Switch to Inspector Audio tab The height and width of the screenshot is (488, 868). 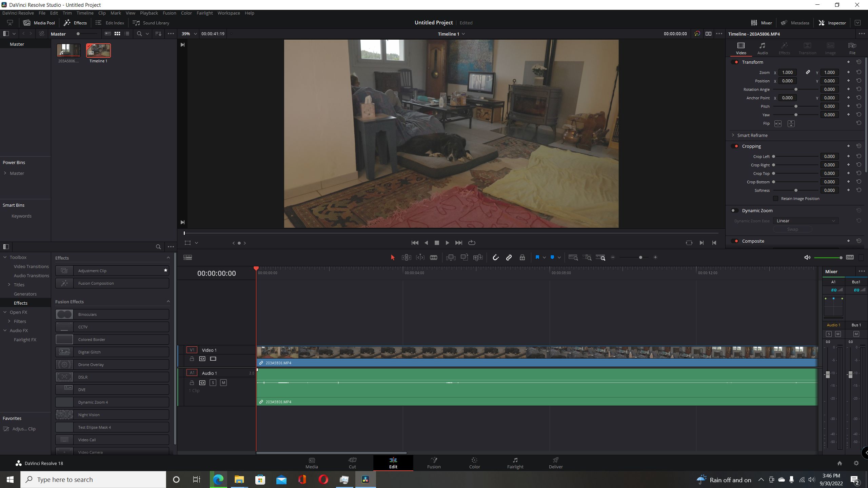763,48
